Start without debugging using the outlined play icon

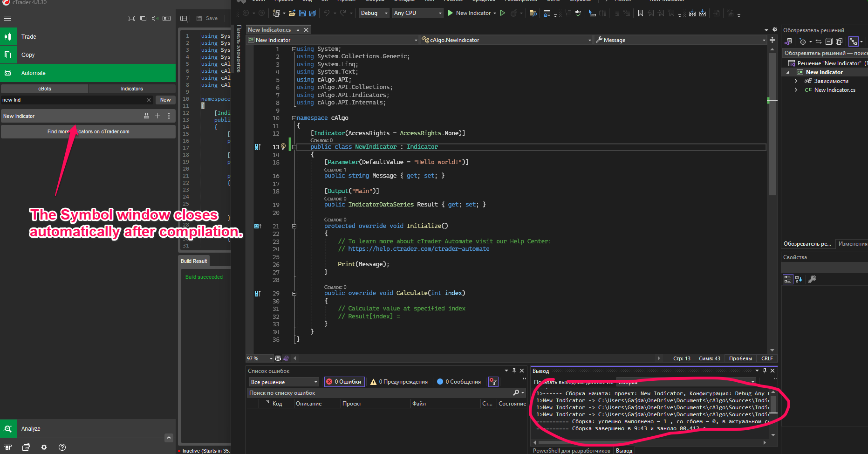502,13
